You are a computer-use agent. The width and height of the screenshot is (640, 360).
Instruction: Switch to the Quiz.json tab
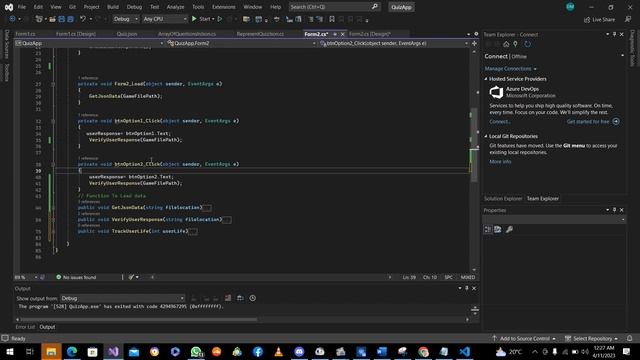coord(127,34)
